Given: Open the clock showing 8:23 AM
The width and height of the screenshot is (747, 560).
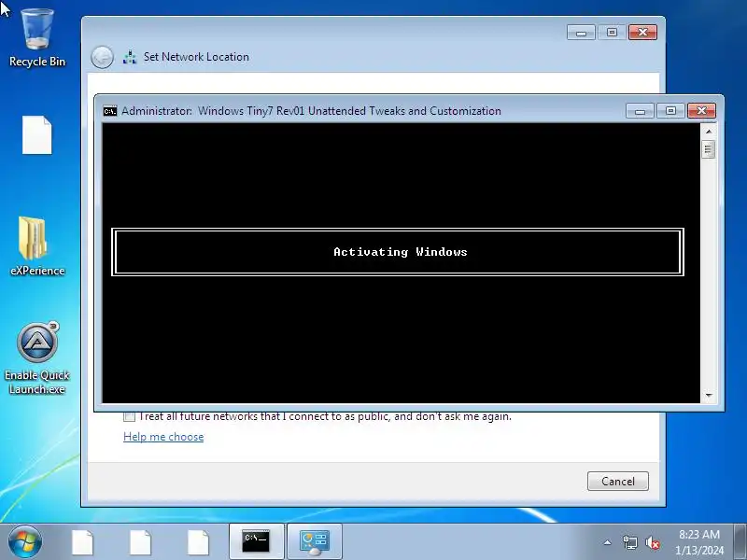Looking at the screenshot, I should click(x=698, y=542).
